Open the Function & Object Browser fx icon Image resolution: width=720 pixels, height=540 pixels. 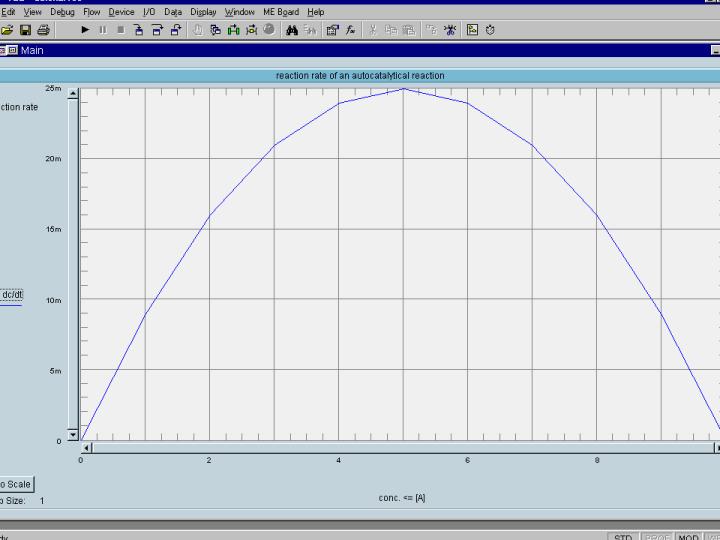[x=351, y=30]
